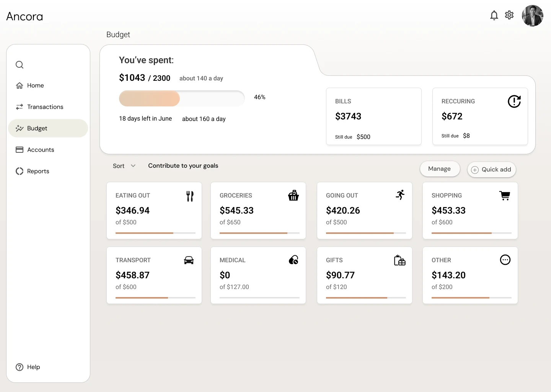Viewport: 551px width, 392px height.
Task: Click the plus icon in Quick add
Action: click(x=475, y=170)
